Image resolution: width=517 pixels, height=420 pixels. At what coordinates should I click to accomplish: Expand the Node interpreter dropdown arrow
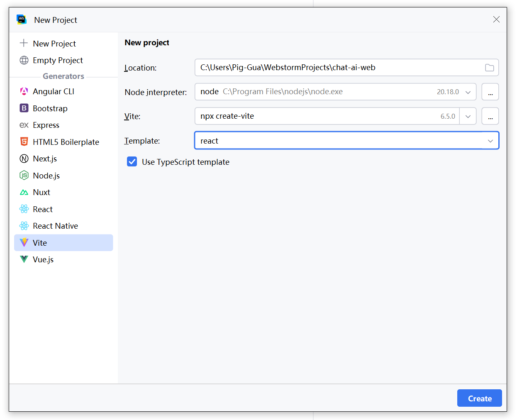coord(468,92)
